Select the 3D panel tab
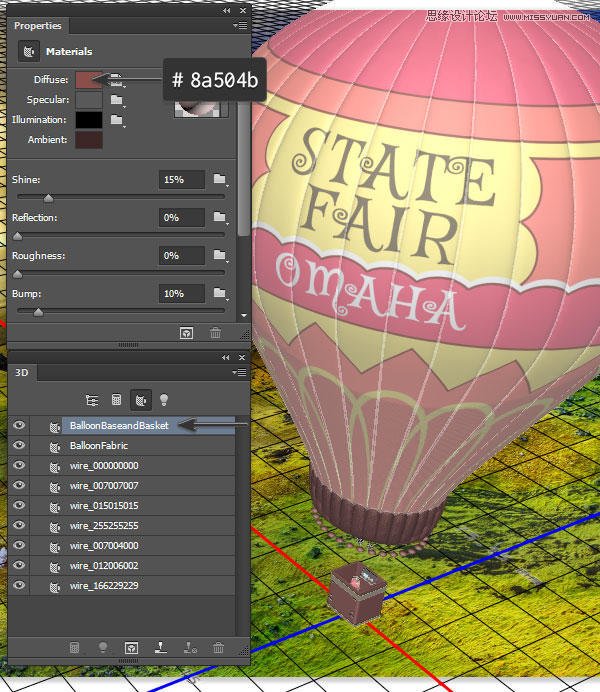This screenshot has width=600, height=692. click(22, 372)
